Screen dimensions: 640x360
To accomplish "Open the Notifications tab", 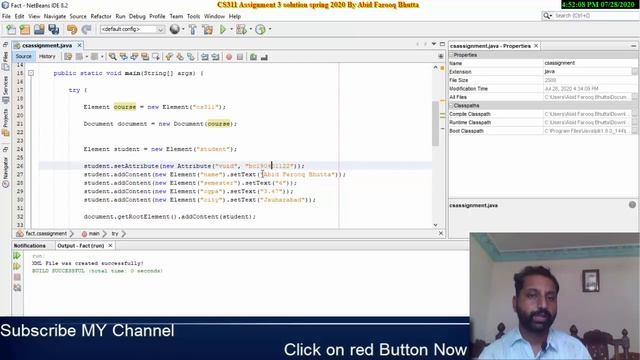I will coord(30,246).
